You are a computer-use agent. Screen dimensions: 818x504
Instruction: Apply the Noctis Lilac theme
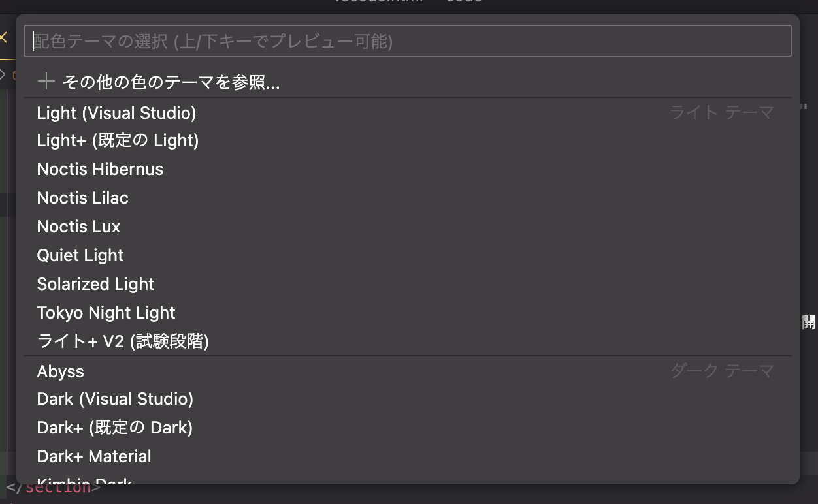[x=82, y=198]
